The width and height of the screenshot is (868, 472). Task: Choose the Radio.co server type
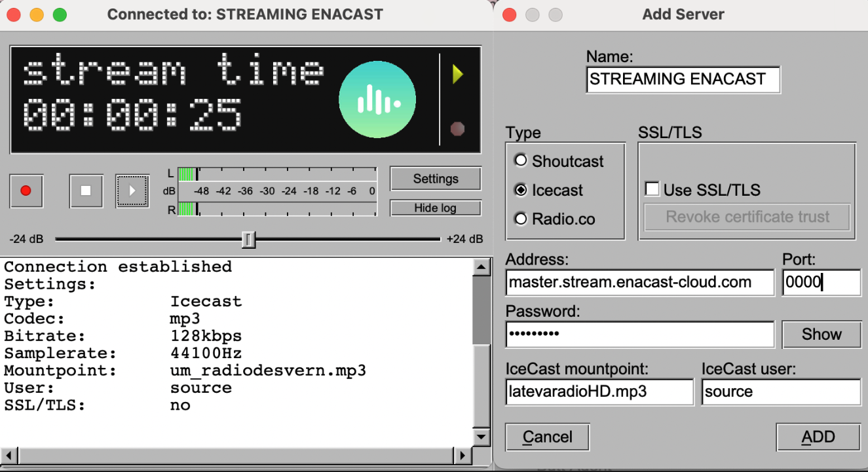point(521,219)
